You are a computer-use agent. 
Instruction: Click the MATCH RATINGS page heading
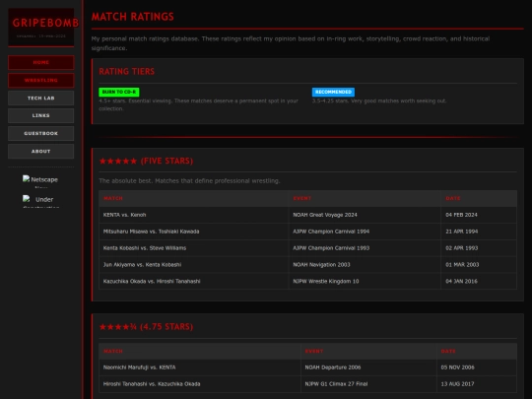point(133,17)
